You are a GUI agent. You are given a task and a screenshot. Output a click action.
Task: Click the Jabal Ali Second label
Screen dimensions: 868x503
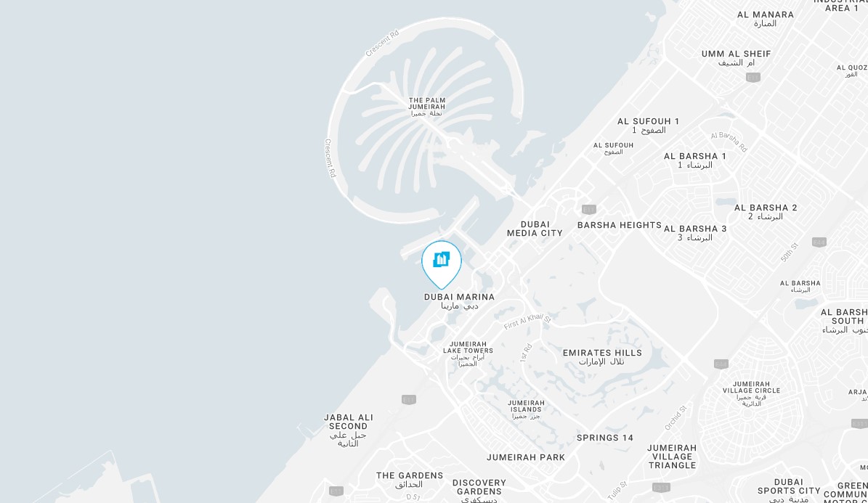coord(348,430)
